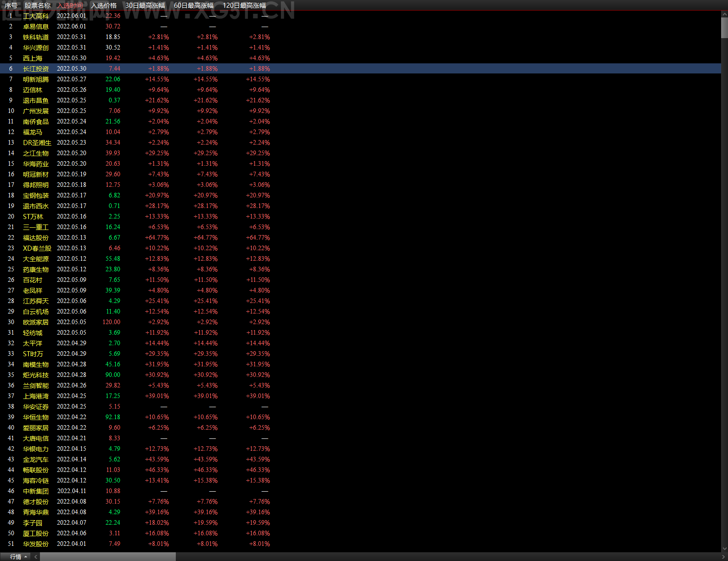Click 60日 value +15.38% for 海容冷链
The image size is (728, 561).
pyautogui.click(x=206, y=481)
